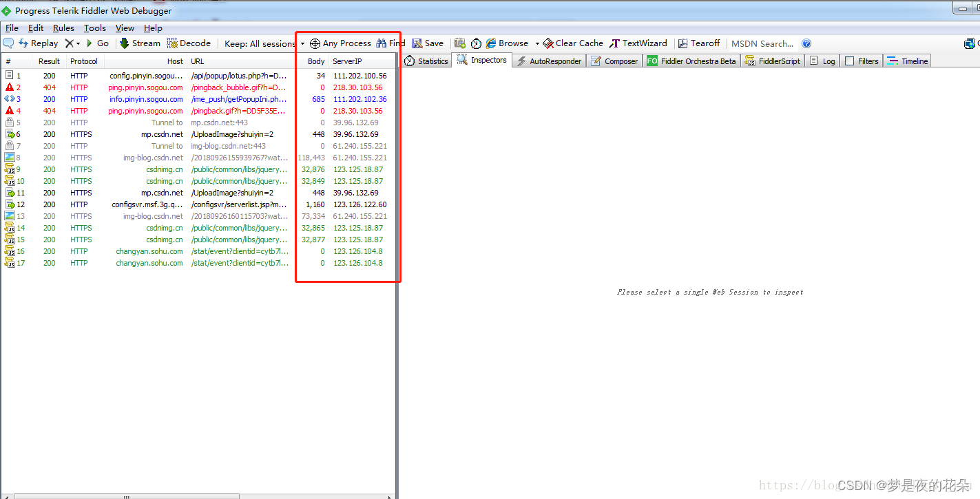Click URL /pingback_bubble.gif in session 2
Viewport: 980px width, 499px height.
pos(239,87)
